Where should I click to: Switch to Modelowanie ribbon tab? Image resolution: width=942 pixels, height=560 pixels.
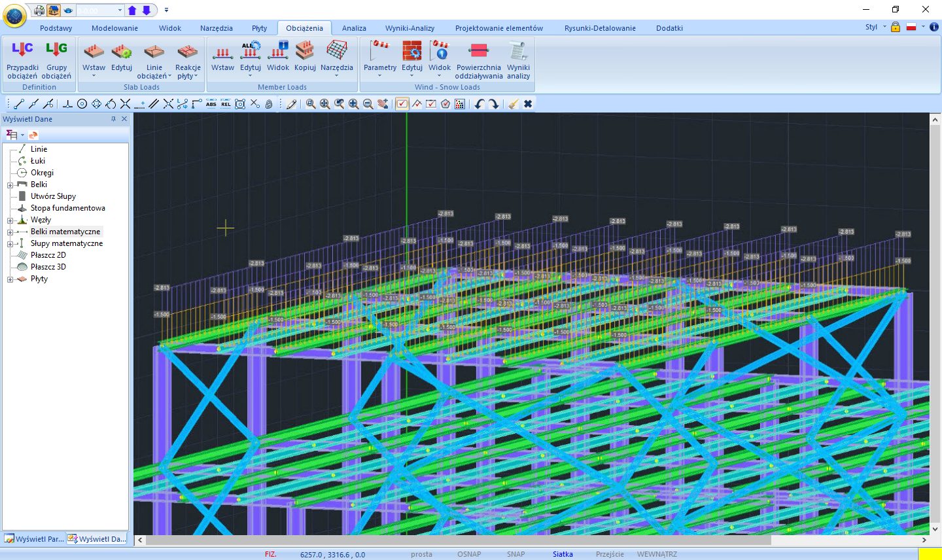click(114, 28)
